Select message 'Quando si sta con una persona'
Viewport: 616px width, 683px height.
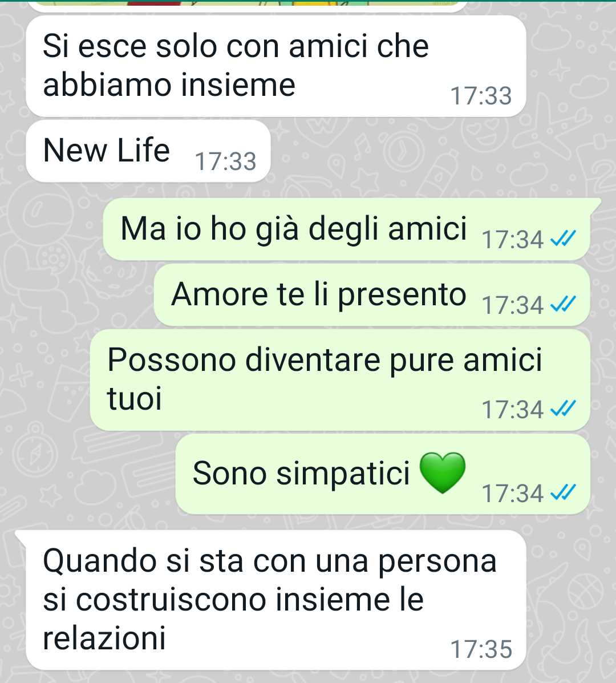pyautogui.click(x=271, y=600)
